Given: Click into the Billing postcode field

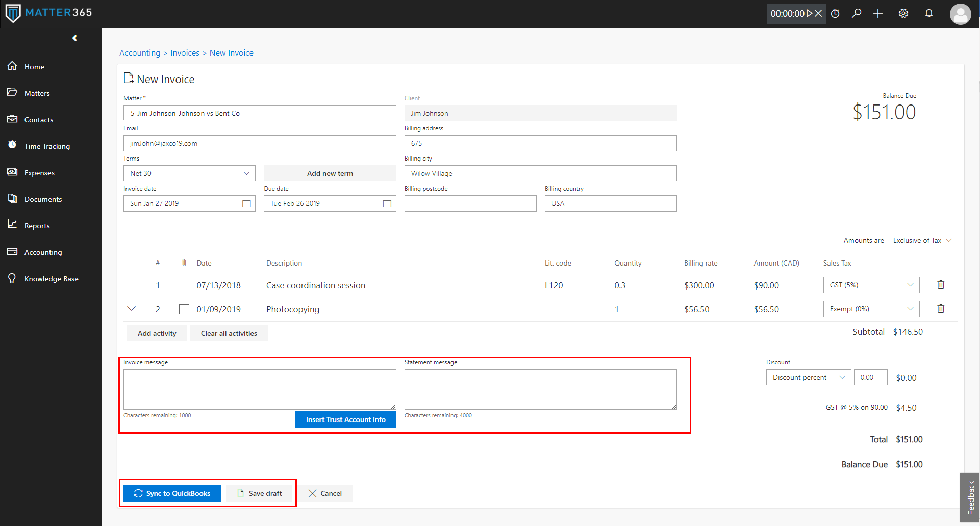Looking at the screenshot, I should point(470,203).
